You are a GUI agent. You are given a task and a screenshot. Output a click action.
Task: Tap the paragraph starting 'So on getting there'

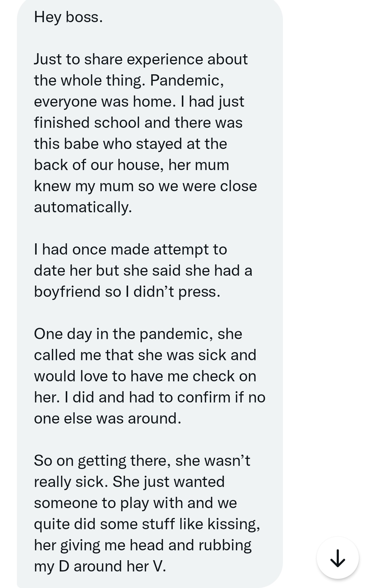[x=147, y=513]
